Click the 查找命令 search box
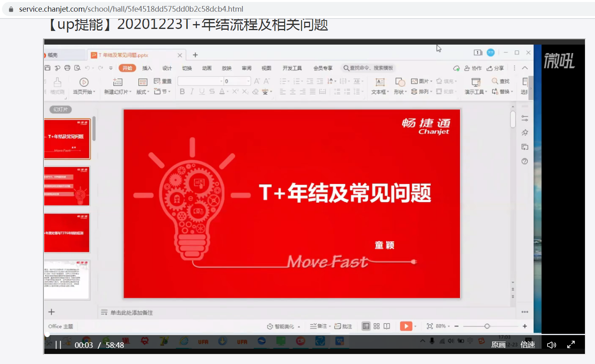This screenshot has width=595, height=364. click(x=368, y=68)
